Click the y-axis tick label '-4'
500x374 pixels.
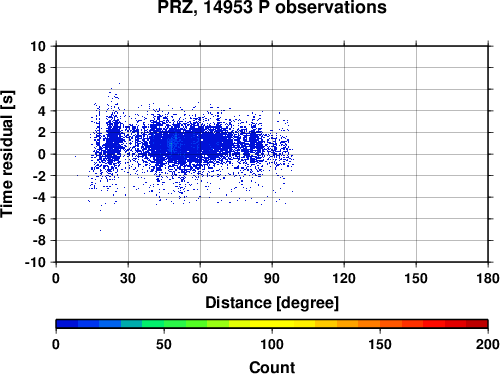click(x=39, y=197)
